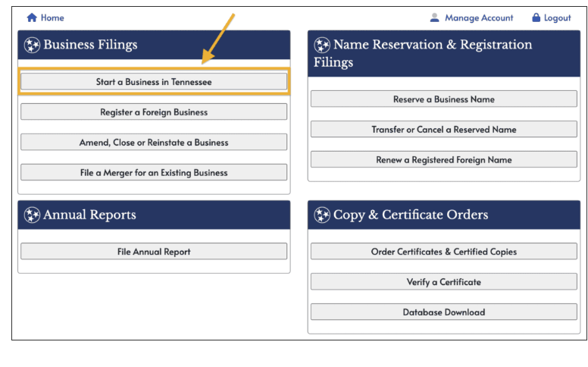Click the Manage Account person icon
The height and width of the screenshot is (367, 588).
point(435,17)
